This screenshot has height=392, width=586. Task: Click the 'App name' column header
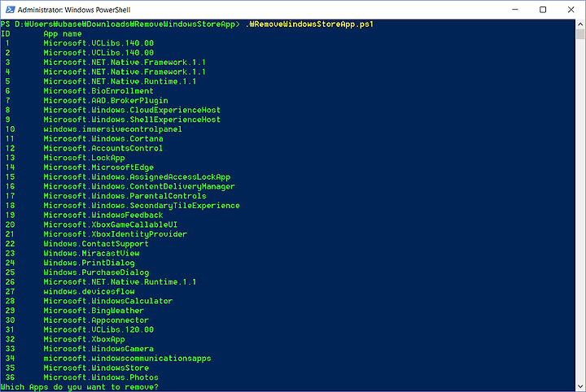click(63, 34)
